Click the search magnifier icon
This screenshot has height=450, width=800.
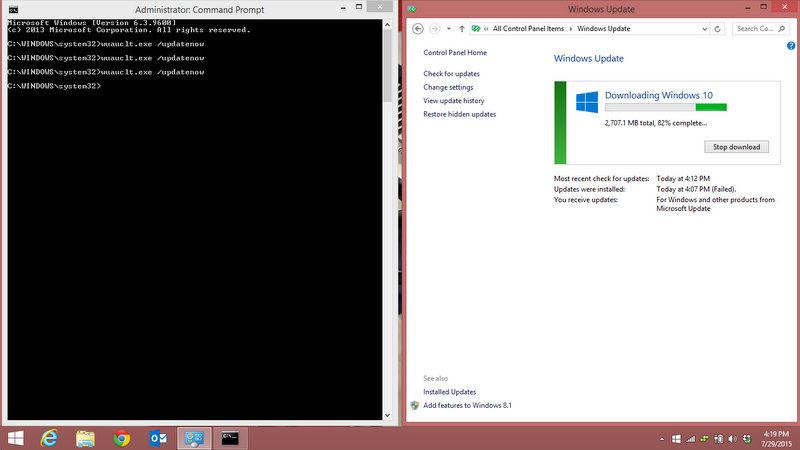pos(782,29)
